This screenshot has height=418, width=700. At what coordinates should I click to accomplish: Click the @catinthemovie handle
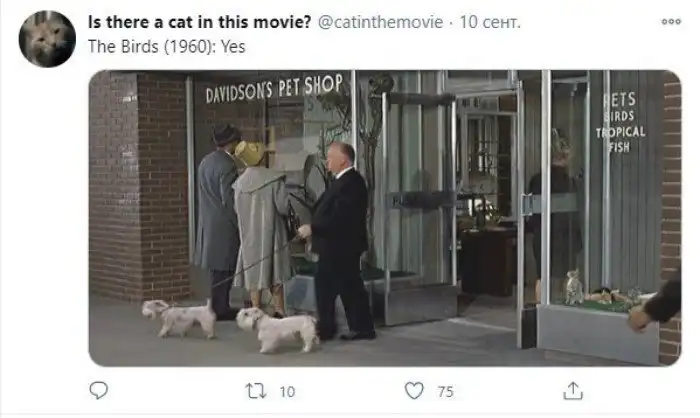[380, 22]
